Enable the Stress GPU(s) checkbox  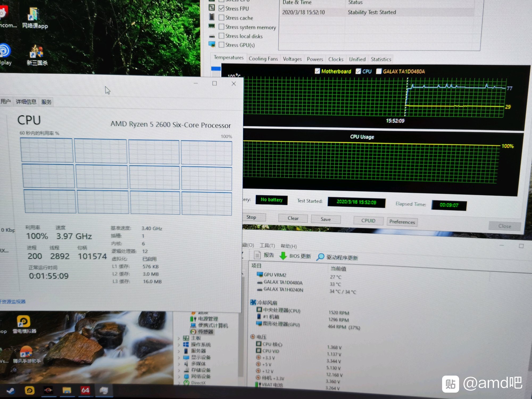(x=221, y=45)
